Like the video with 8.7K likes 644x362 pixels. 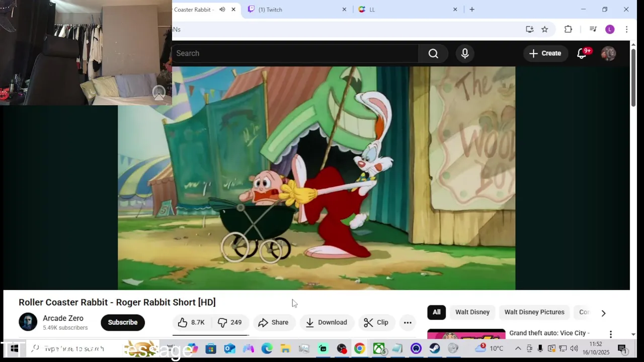pyautogui.click(x=192, y=322)
